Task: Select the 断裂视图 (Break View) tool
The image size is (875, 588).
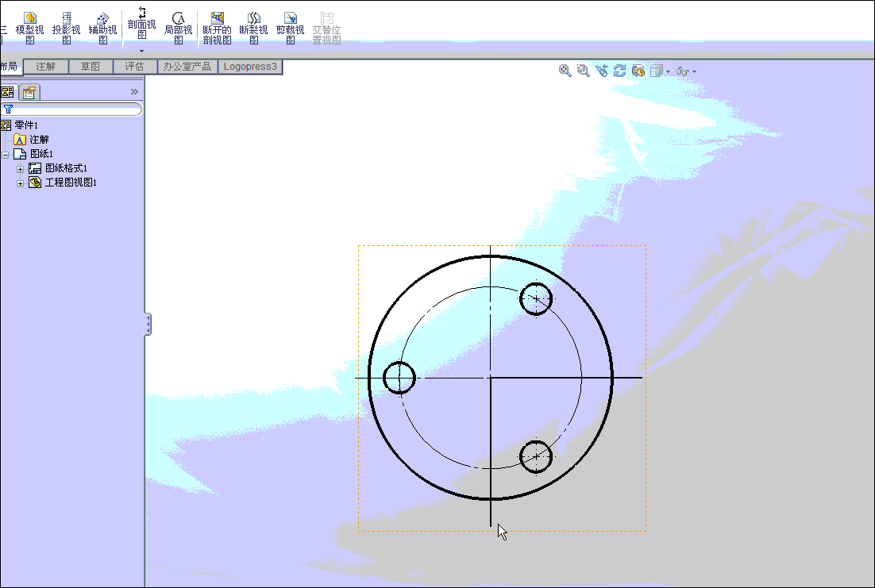Action: (254, 28)
